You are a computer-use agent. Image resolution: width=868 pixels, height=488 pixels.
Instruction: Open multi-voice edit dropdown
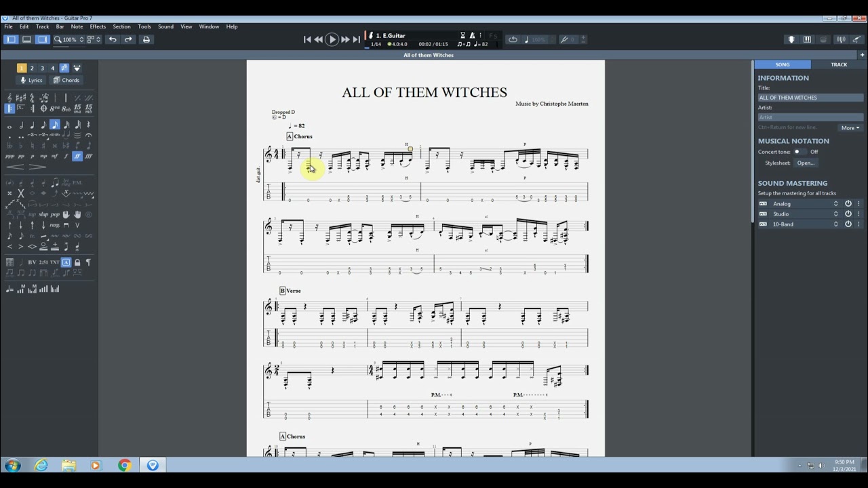[77, 68]
